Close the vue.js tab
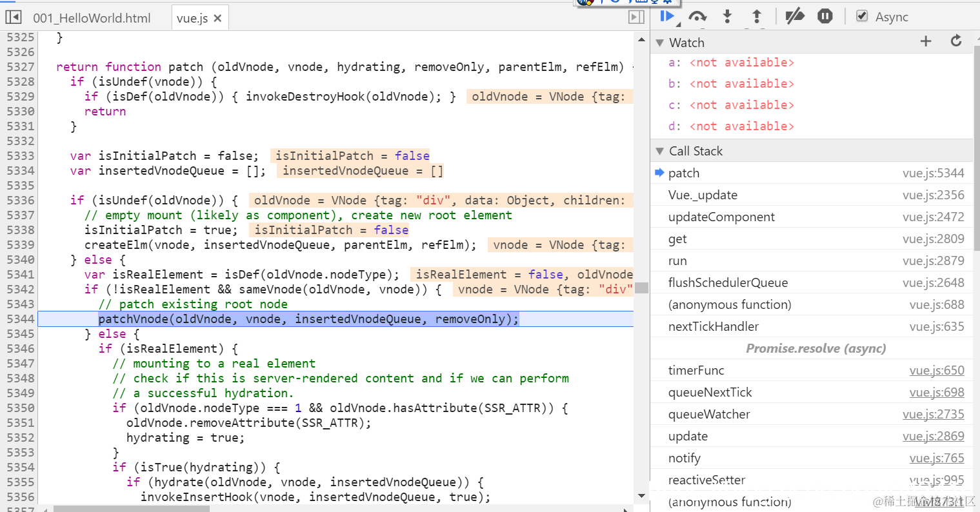Image resolution: width=980 pixels, height=512 pixels. tap(217, 18)
